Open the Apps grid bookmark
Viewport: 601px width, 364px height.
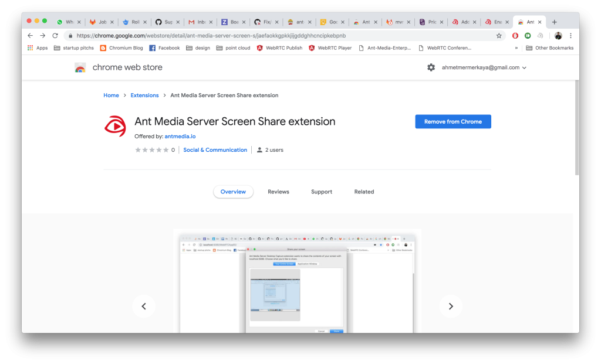[38, 48]
